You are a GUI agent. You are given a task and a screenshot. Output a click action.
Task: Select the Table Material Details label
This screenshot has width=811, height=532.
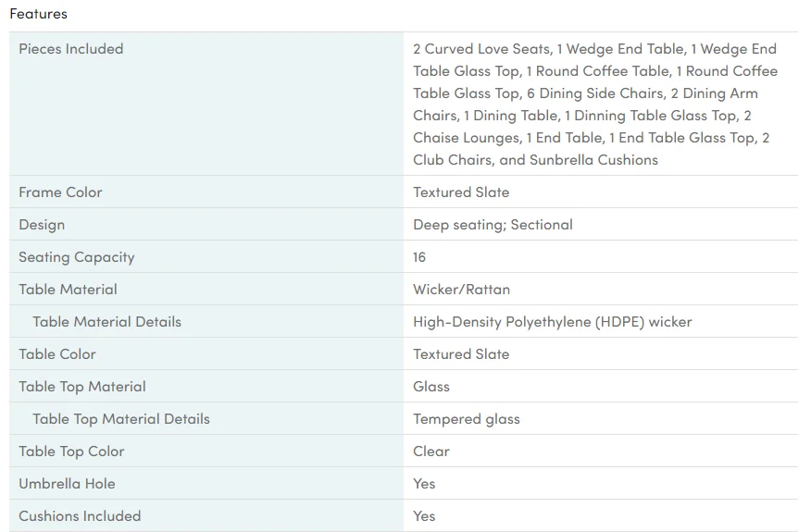point(106,322)
